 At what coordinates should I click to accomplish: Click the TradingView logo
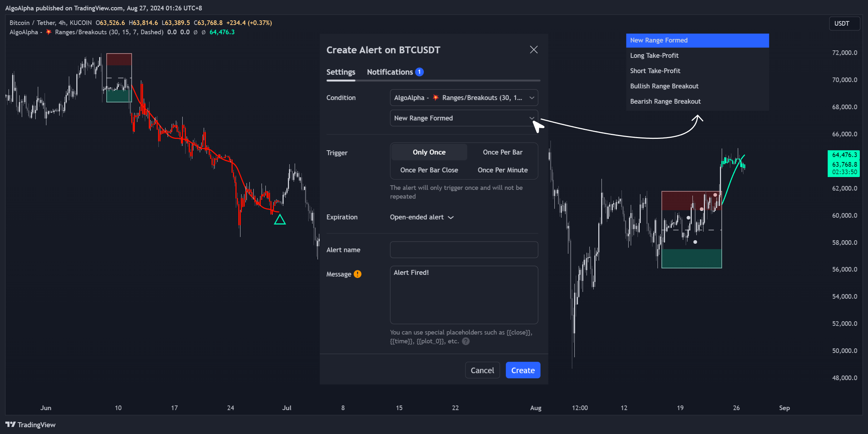(30, 424)
